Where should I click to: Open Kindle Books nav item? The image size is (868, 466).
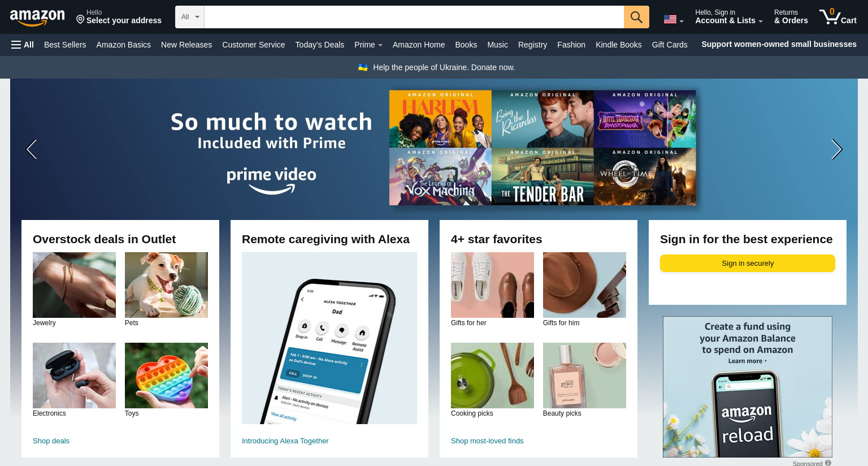(619, 45)
